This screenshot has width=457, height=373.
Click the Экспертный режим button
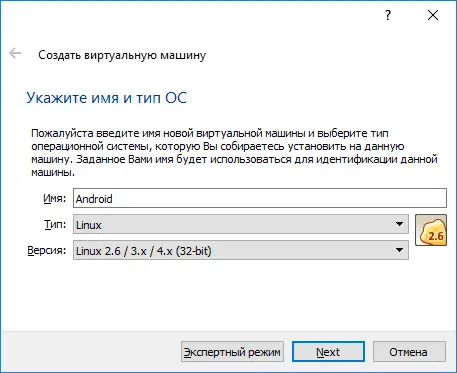(x=232, y=352)
